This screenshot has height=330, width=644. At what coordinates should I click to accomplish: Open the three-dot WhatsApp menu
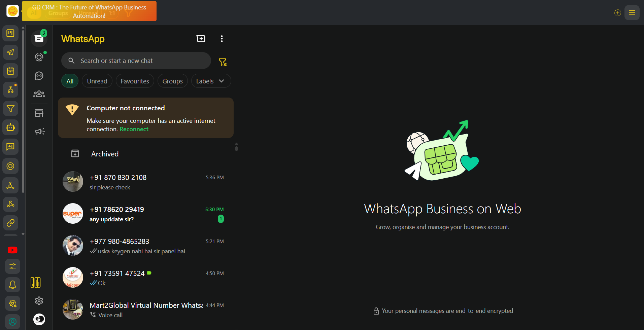pos(222,39)
